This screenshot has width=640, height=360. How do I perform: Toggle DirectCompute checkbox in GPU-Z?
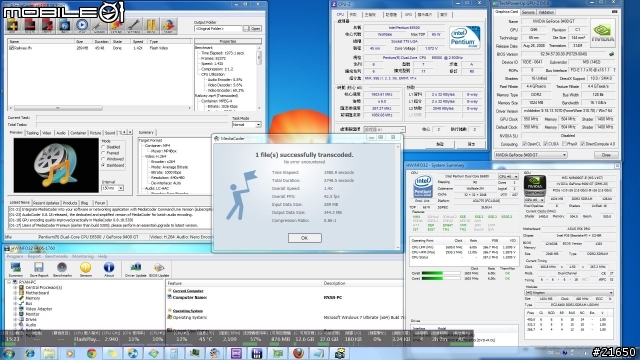click(582, 144)
